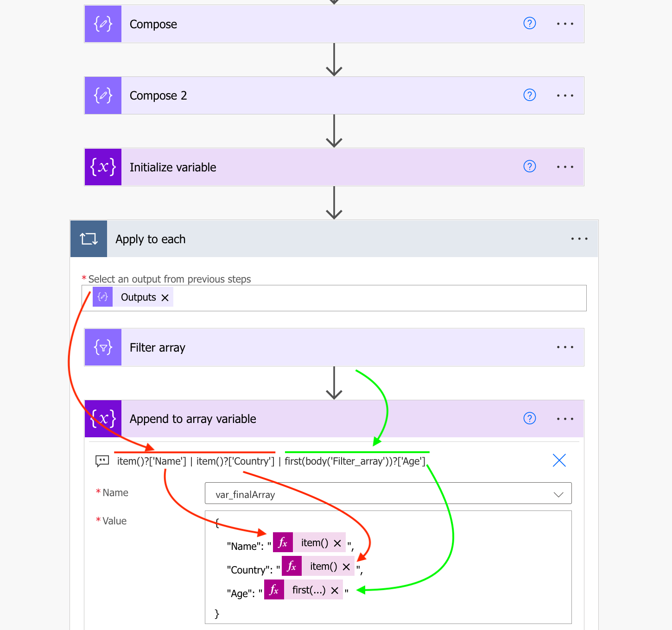
Task: Click the Filter array funnel icon
Action: coord(103,347)
